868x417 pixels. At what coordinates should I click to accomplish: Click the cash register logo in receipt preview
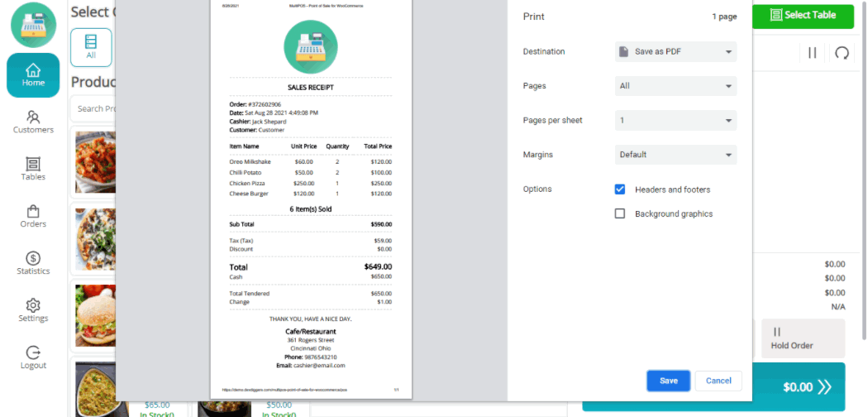click(311, 47)
